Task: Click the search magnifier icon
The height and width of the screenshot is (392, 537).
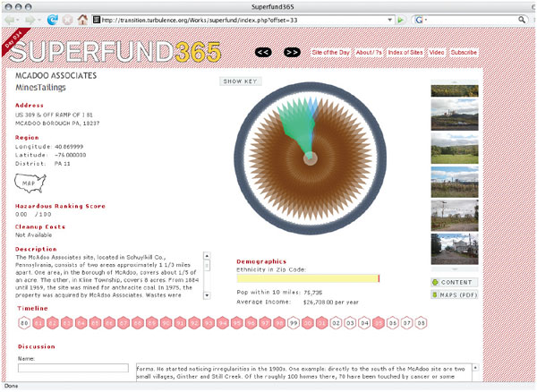Action: pyautogui.click(x=522, y=20)
